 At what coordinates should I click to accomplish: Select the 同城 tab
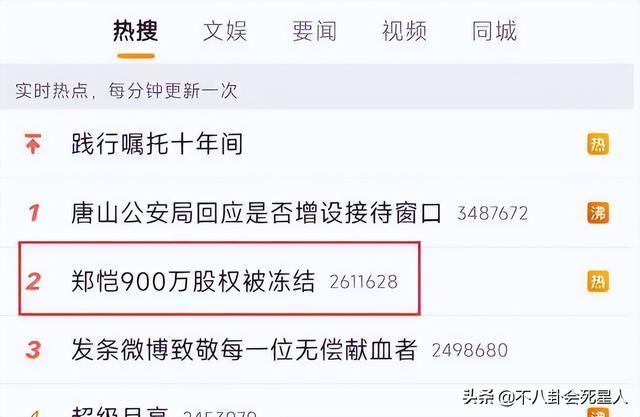pos(494,31)
